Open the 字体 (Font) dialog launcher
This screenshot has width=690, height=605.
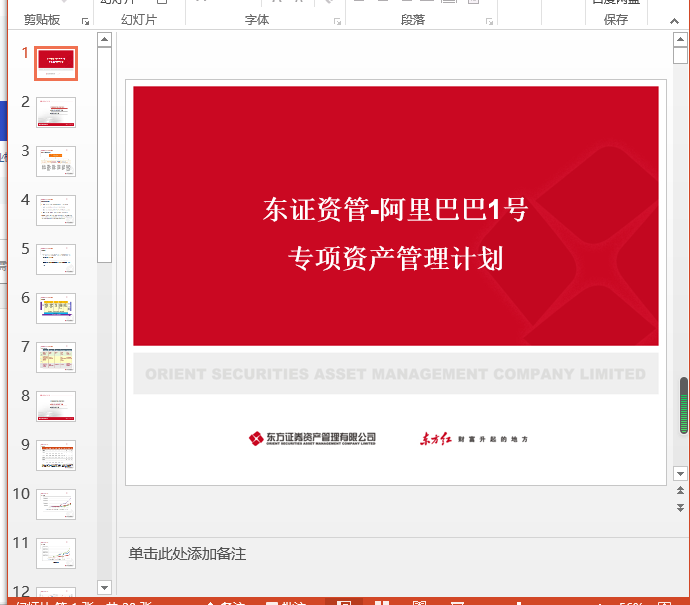337,21
